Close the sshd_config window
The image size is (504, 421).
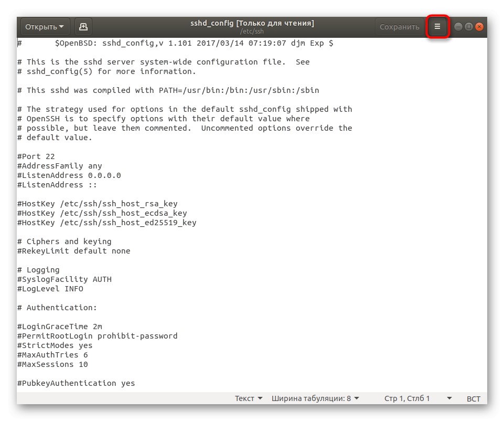[479, 27]
